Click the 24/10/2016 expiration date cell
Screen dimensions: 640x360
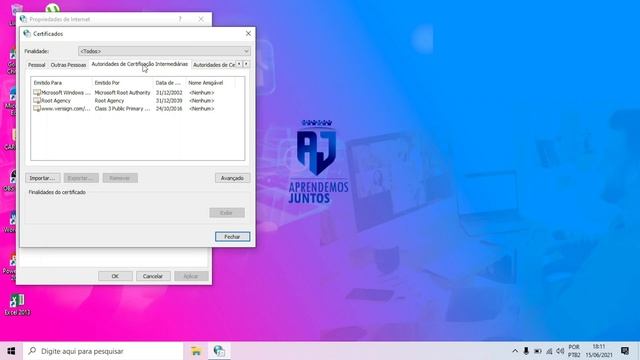[x=169, y=109]
